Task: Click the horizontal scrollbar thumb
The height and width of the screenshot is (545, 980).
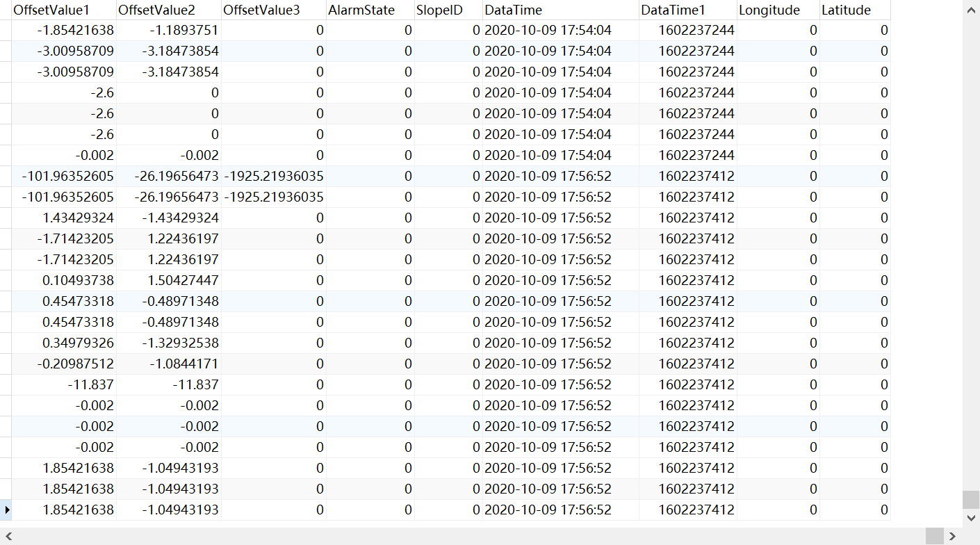Action: coord(935,536)
